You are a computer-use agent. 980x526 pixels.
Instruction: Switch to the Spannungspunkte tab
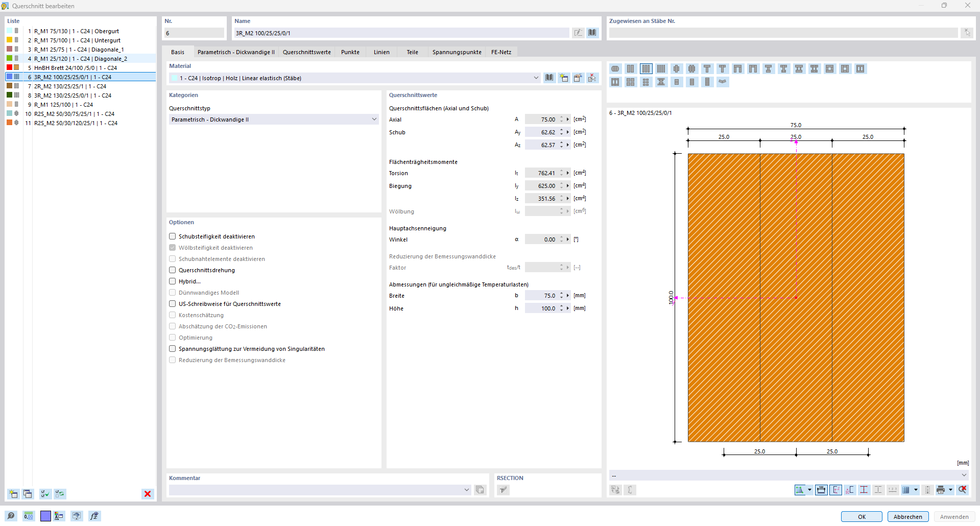tap(457, 52)
